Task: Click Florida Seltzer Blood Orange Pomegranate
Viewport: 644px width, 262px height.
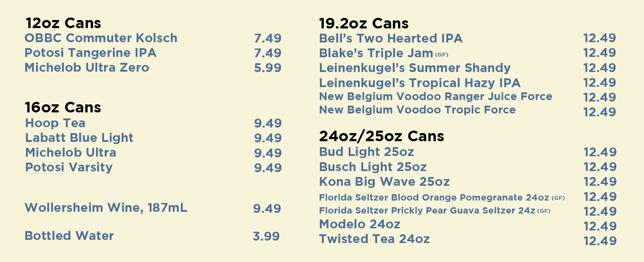Action: (442, 197)
